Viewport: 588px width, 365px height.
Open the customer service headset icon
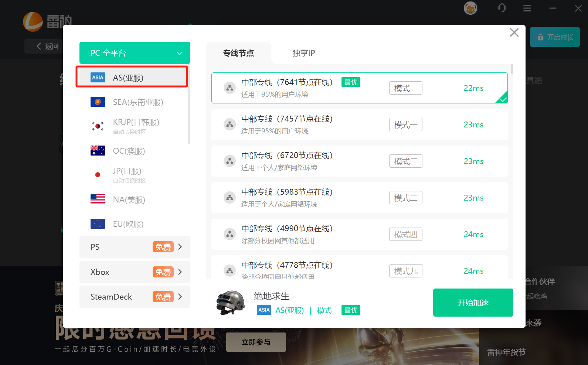502,8
